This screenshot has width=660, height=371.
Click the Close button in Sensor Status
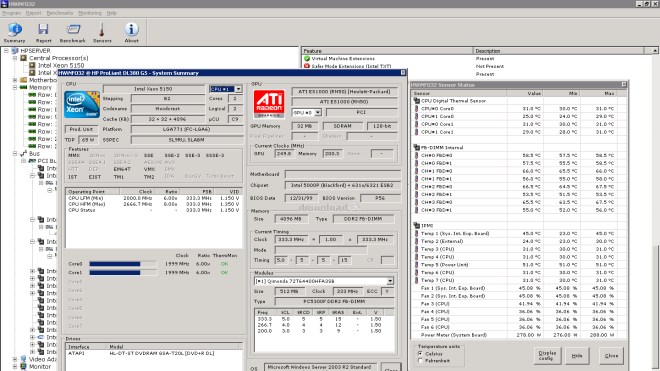tap(611, 356)
